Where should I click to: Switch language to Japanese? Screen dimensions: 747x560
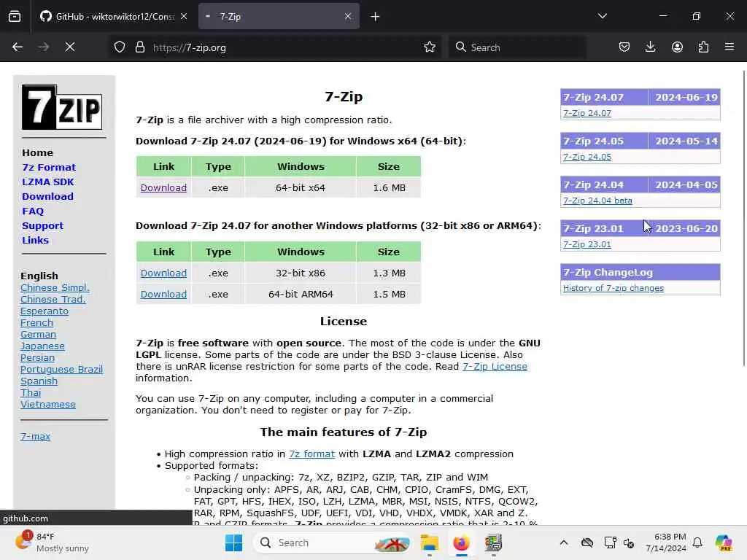coord(42,346)
